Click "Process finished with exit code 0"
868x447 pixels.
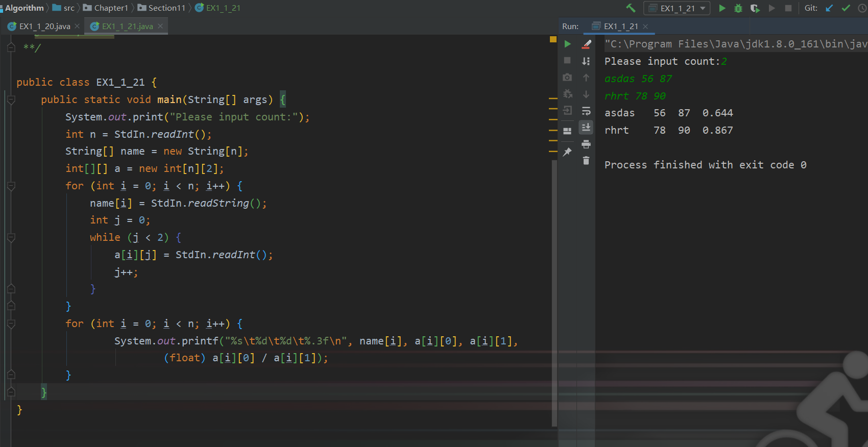(706, 165)
